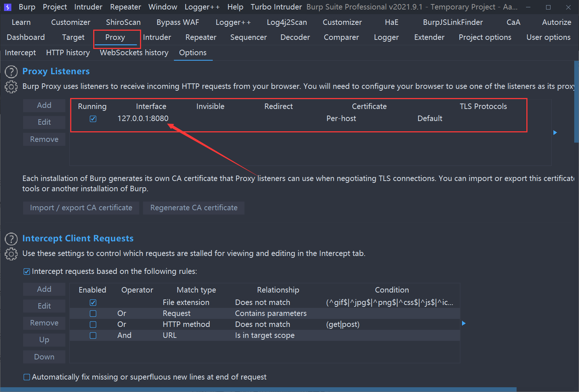Switch to the Autorize tab
The image size is (579, 392).
tap(556, 22)
